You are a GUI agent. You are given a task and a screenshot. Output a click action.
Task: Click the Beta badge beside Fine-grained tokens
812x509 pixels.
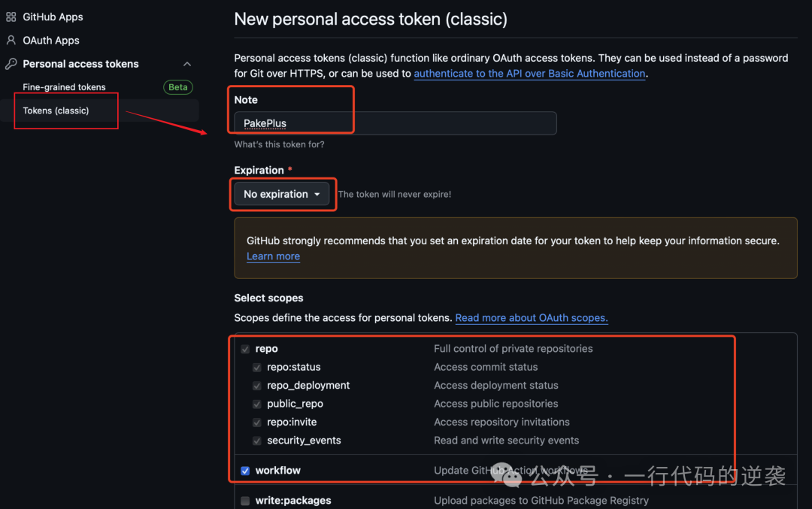click(177, 86)
